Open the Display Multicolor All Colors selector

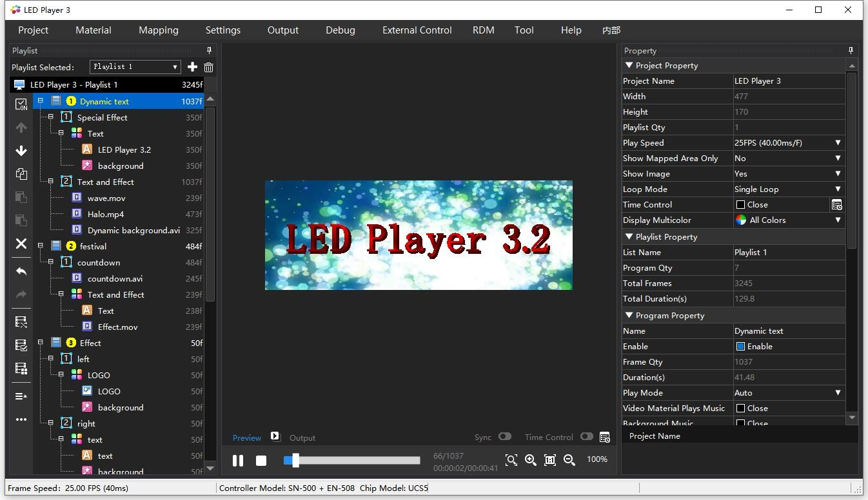(789, 220)
